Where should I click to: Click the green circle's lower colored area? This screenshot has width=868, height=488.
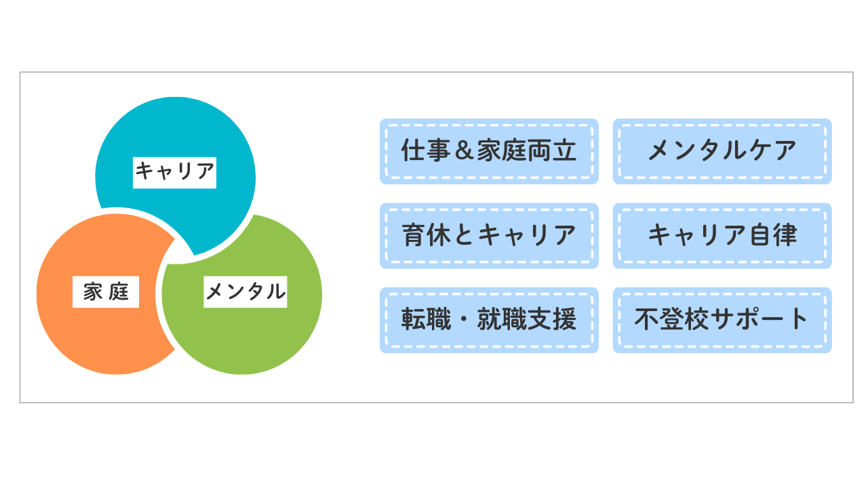(244, 346)
